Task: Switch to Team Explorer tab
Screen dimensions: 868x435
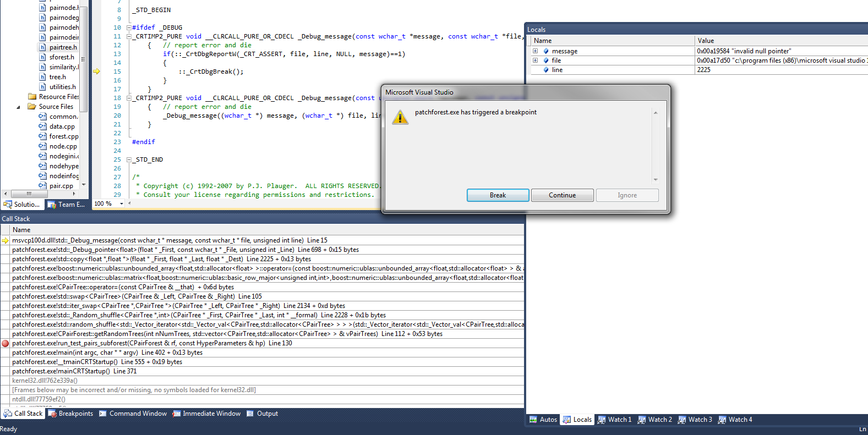Action: coord(67,205)
